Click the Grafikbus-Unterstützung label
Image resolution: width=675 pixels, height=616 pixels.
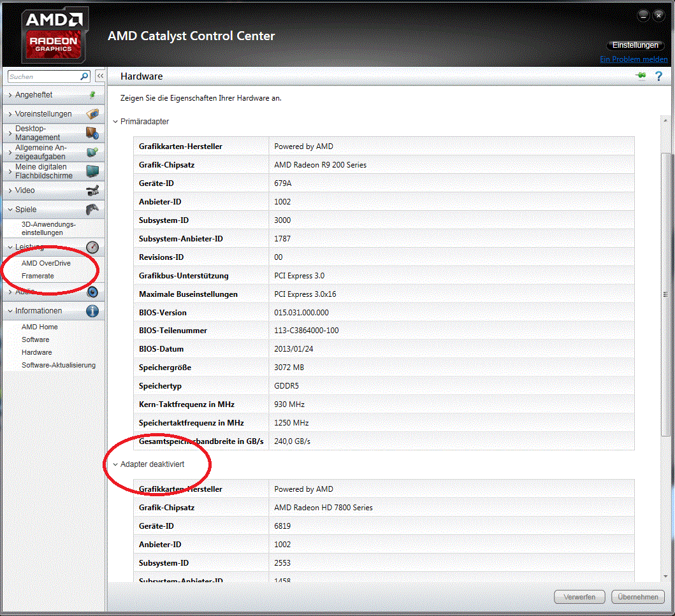(x=184, y=276)
